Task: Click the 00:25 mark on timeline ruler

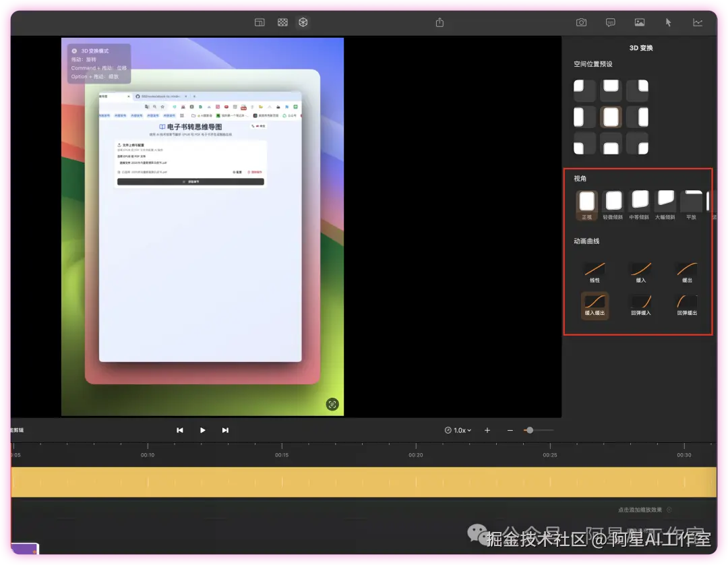Action: click(x=550, y=455)
